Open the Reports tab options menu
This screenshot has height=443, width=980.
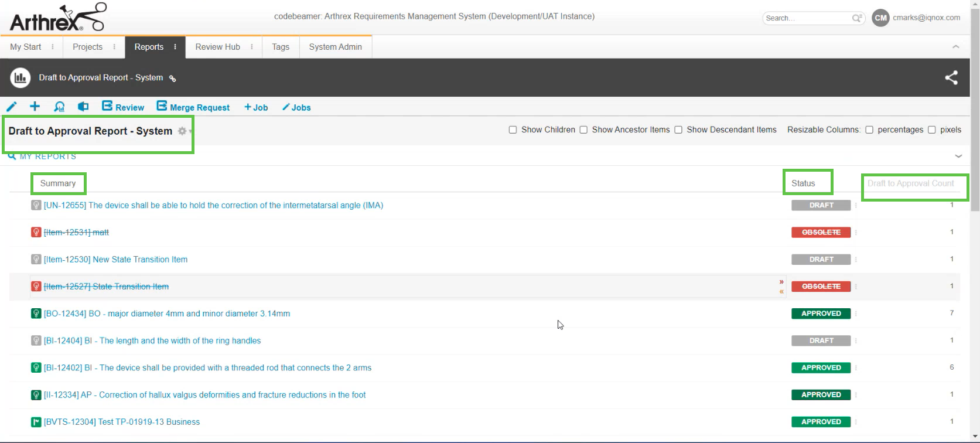point(175,47)
